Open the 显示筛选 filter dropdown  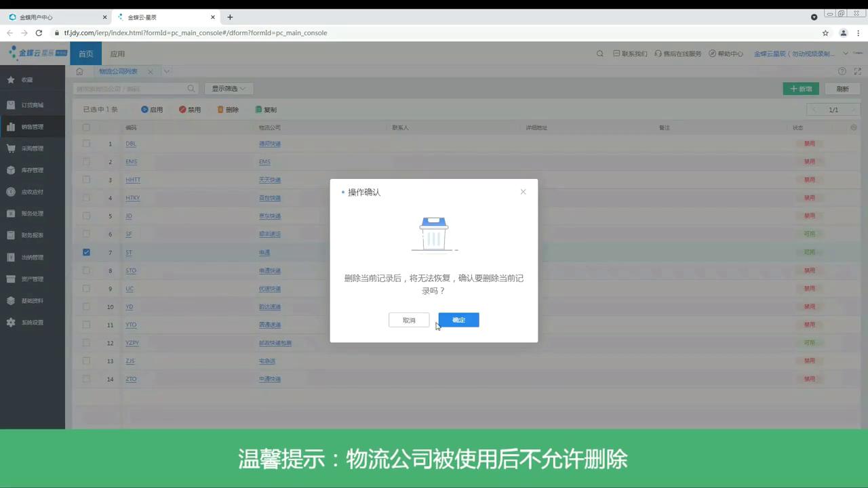tap(227, 88)
